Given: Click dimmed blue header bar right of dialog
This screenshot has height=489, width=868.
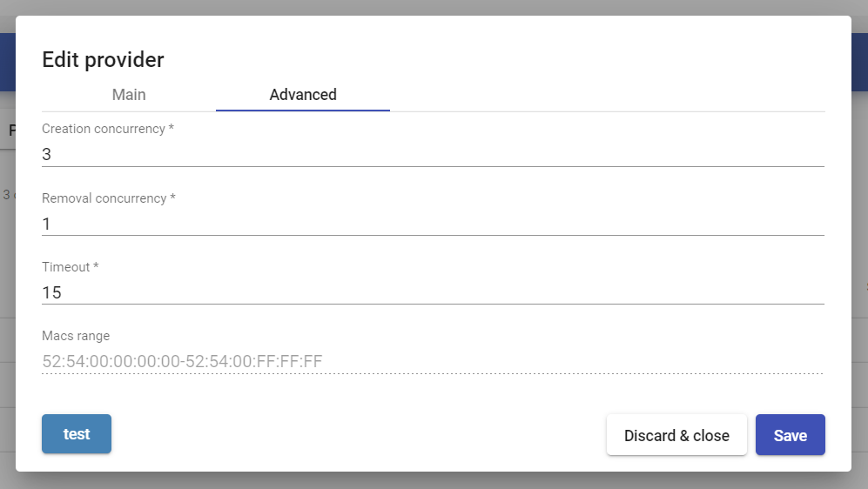Looking at the screenshot, I should tap(859, 62).
